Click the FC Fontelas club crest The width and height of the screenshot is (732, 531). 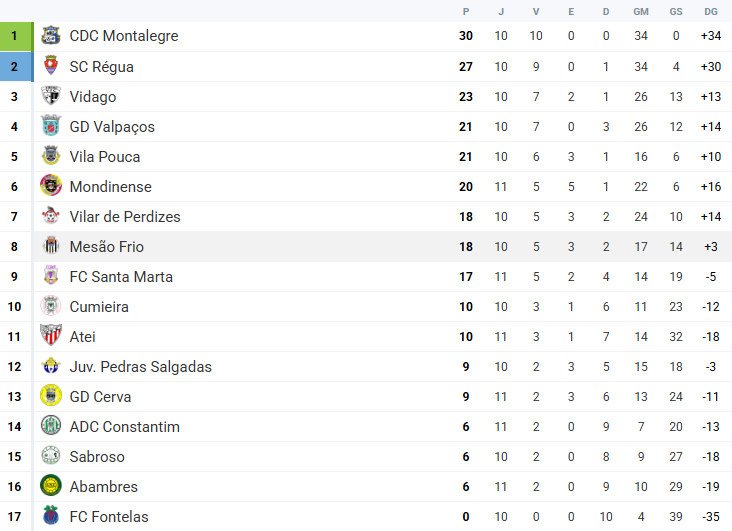50,516
